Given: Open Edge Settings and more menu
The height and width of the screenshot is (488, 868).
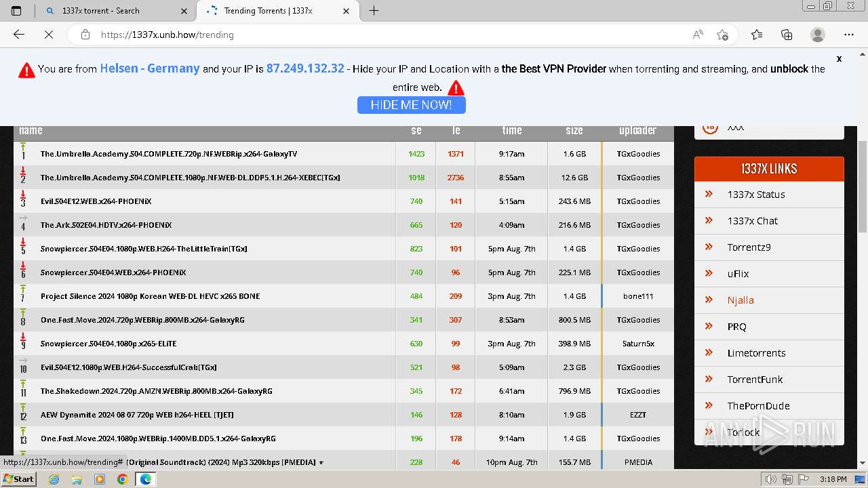Looking at the screenshot, I should pos(849,35).
